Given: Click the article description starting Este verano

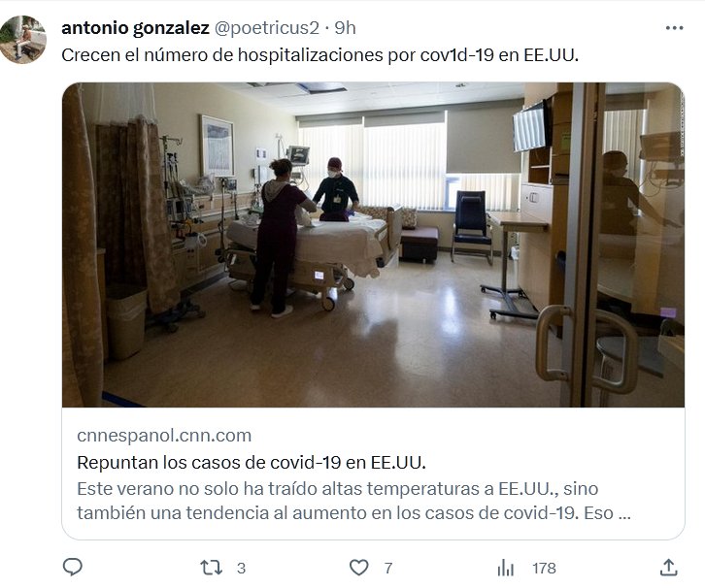Looking at the screenshot, I should 353,501.
